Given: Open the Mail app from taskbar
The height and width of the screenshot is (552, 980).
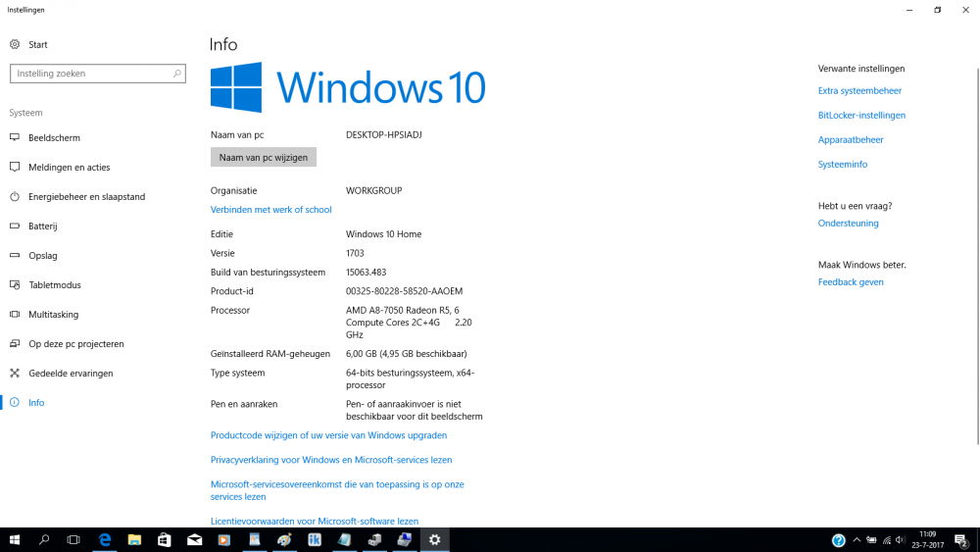Looking at the screenshot, I should (194, 539).
